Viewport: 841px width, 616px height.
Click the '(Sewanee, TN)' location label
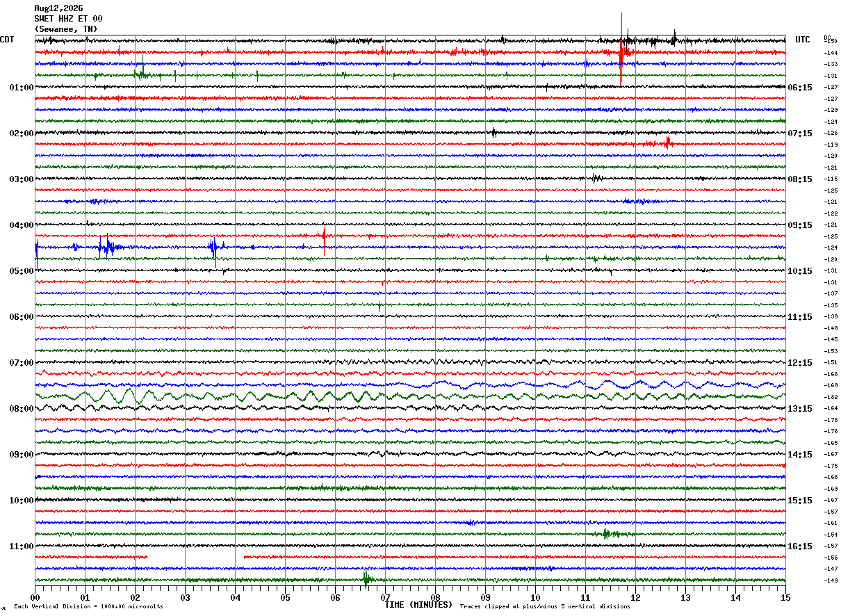coord(66,29)
